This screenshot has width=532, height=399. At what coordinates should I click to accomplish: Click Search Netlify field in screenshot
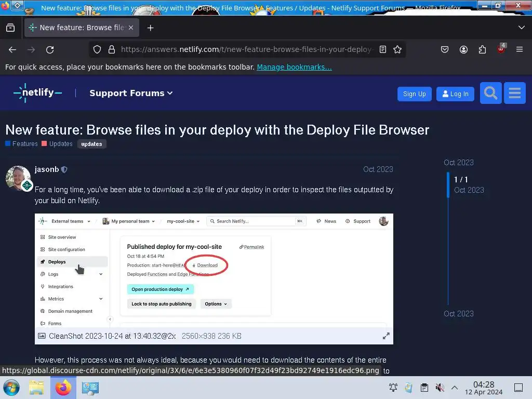(x=257, y=221)
